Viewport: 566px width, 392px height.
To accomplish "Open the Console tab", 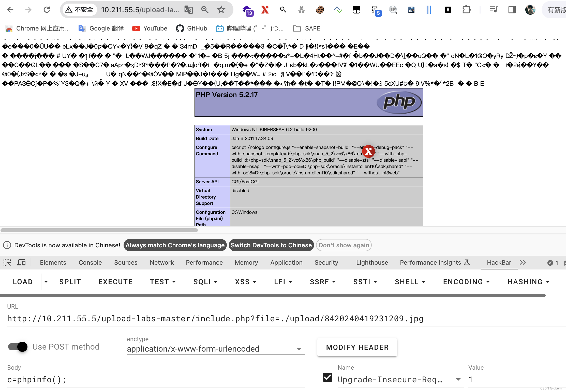I will pyautogui.click(x=90, y=262).
